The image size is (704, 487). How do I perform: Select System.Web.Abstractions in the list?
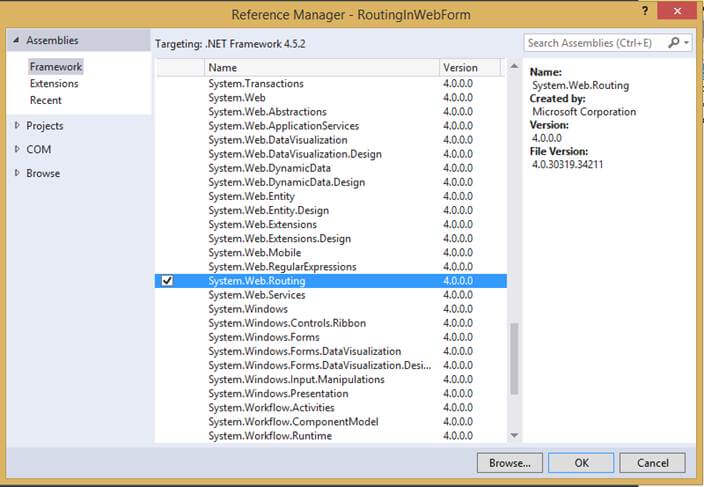pos(331,112)
